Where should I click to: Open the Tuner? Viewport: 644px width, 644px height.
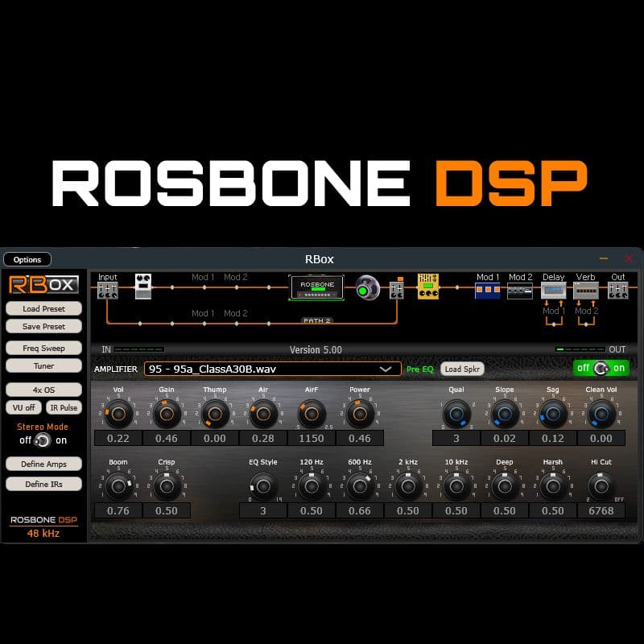click(x=43, y=366)
